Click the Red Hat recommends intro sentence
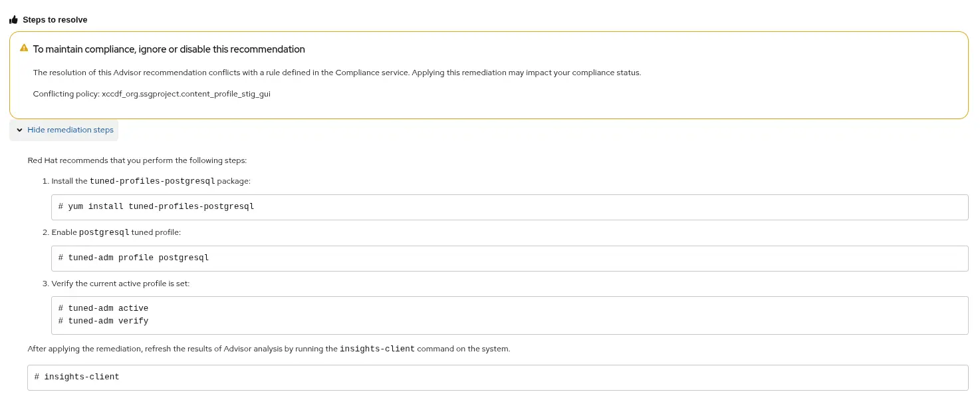The width and height of the screenshot is (980, 404). (137, 160)
